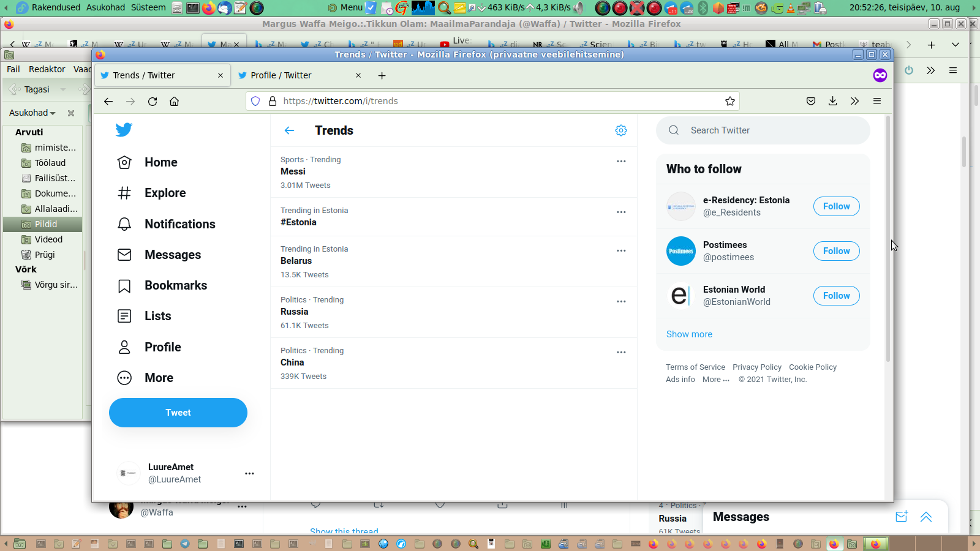Go back using the Trends back arrow
The width and height of the screenshot is (980, 551).
[x=290, y=130]
